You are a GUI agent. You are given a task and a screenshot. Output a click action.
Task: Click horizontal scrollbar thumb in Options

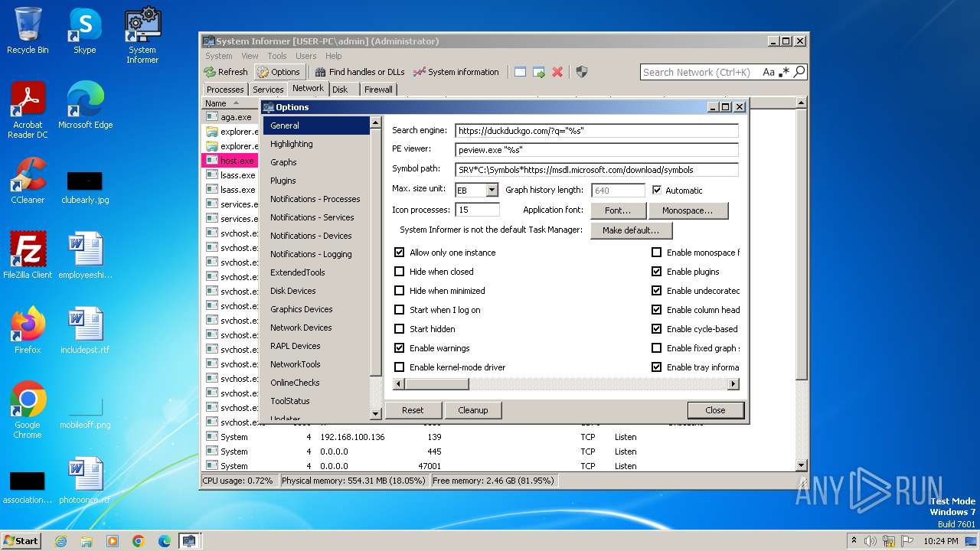click(x=436, y=384)
